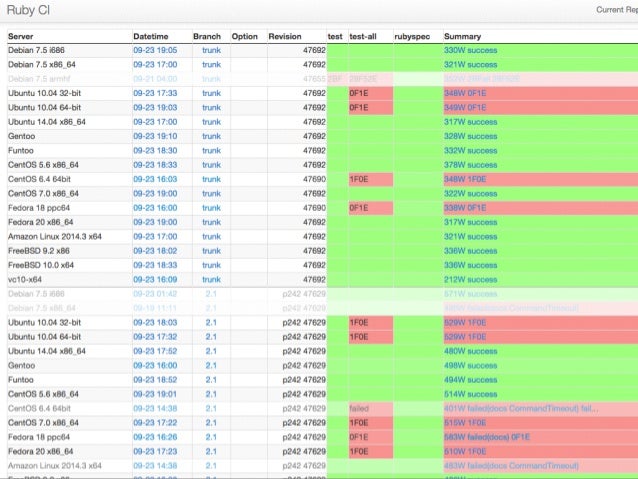
Task: Open the 09-23 16:26 datetime link
Action: (x=155, y=437)
